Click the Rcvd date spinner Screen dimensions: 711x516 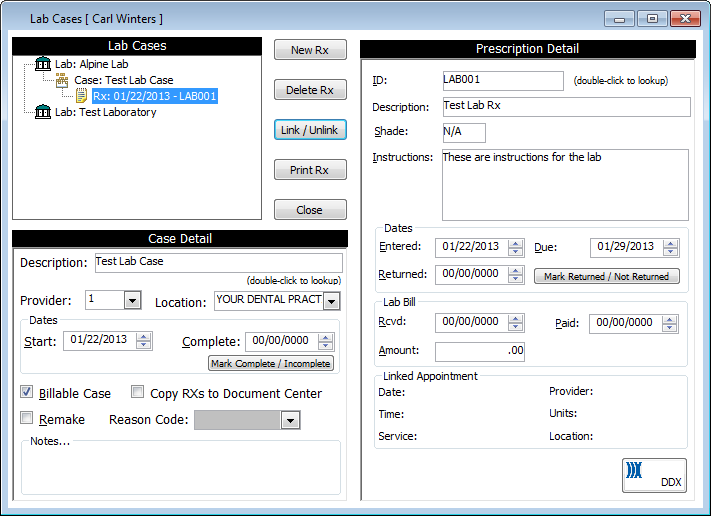[515, 323]
